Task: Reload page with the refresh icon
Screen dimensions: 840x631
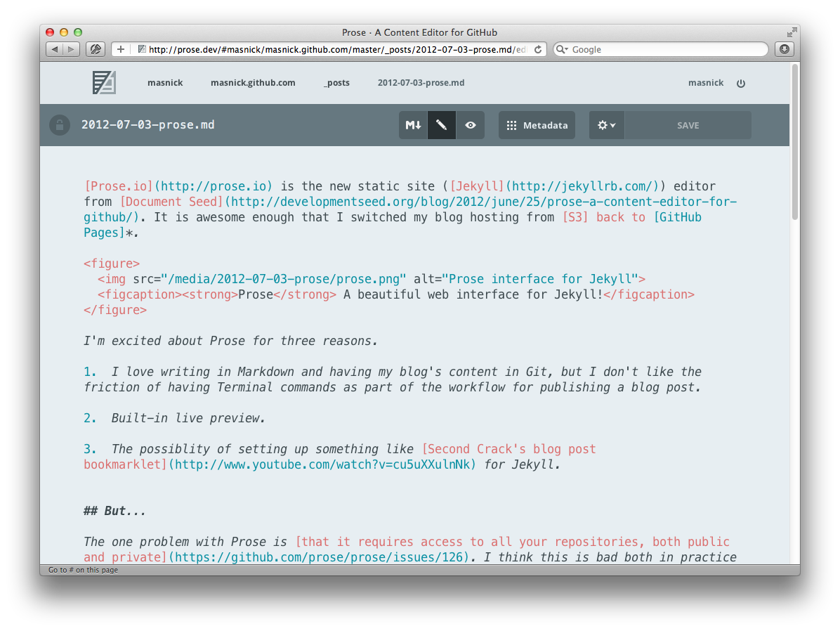Action: pyautogui.click(x=538, y=49)
